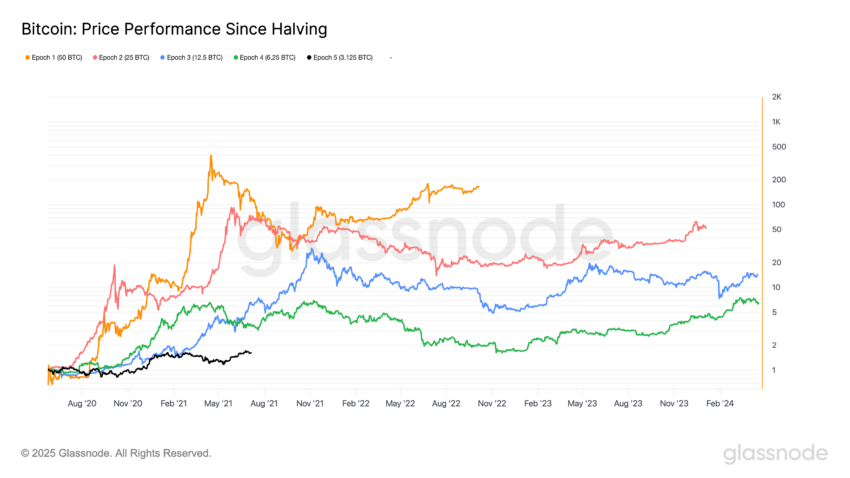
Task: Click the red Epoch 2 legend dot
Action: [x=94, y=58]
